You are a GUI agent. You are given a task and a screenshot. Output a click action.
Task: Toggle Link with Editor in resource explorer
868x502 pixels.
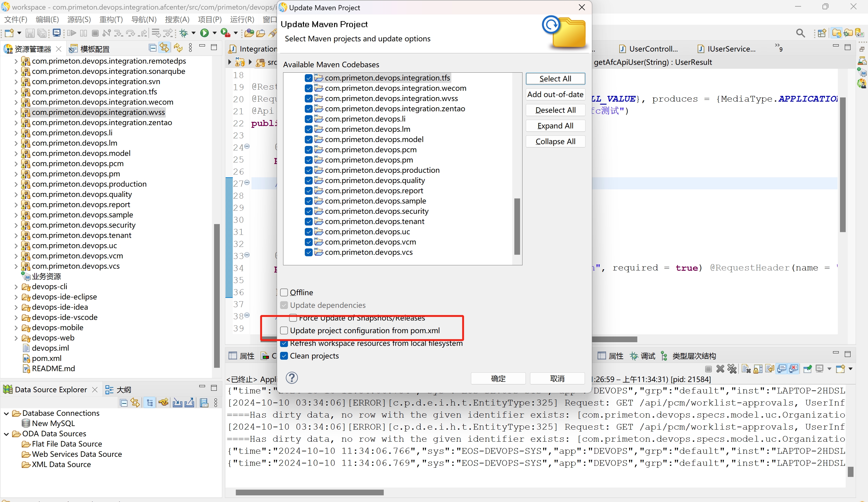[x=164, y=48]
